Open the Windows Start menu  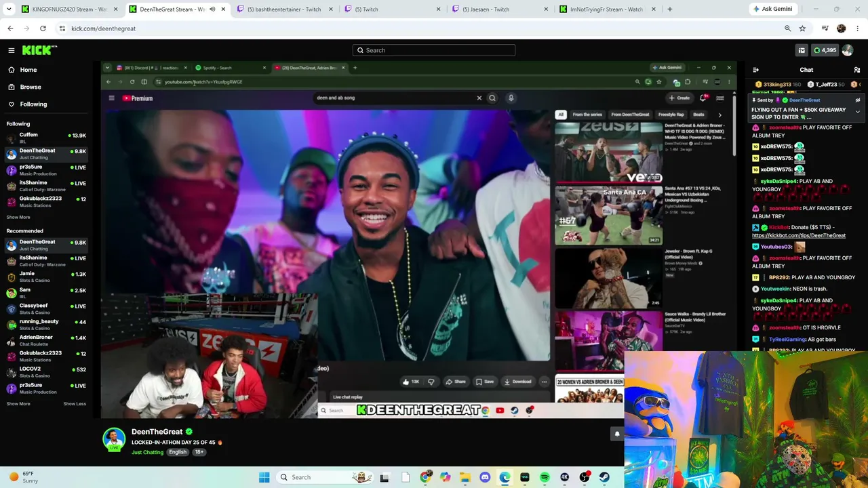point(264,477)
